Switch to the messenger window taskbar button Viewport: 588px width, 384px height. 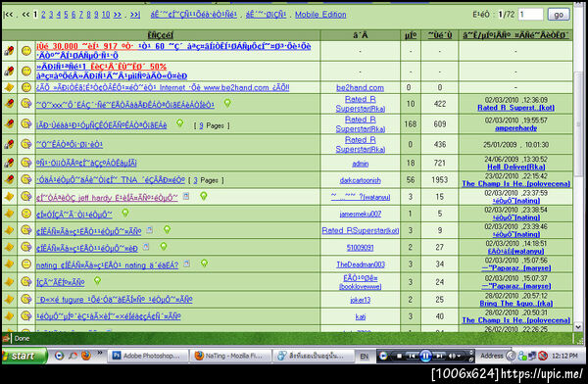click(313, 356)
